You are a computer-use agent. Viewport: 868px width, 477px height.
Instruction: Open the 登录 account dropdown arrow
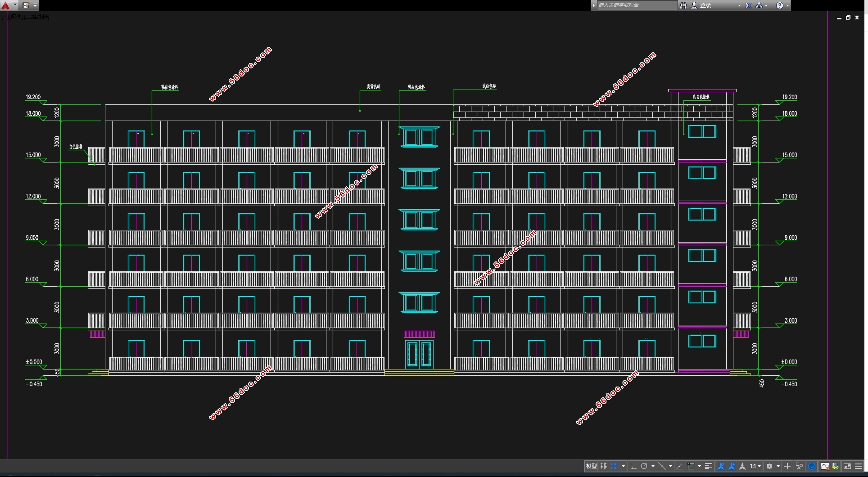coord(739,5)
